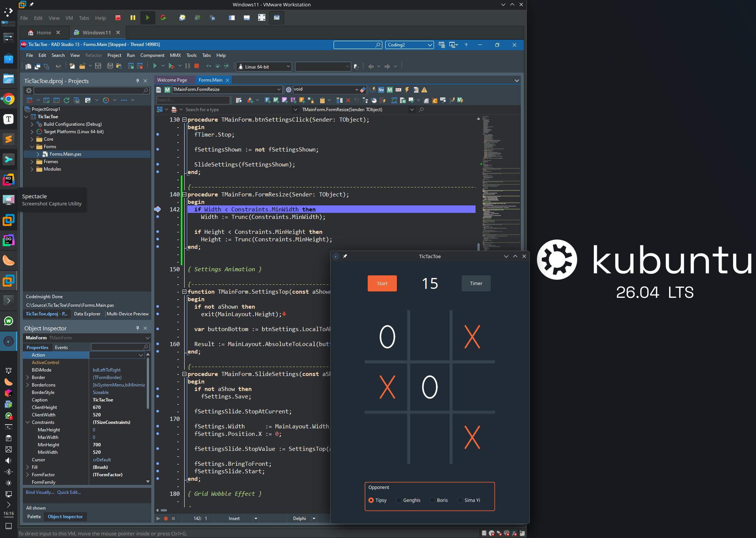Viewport: 756px width, 538px height.
Task: Click the Save floppy disk icon
Action: point(98,66)
